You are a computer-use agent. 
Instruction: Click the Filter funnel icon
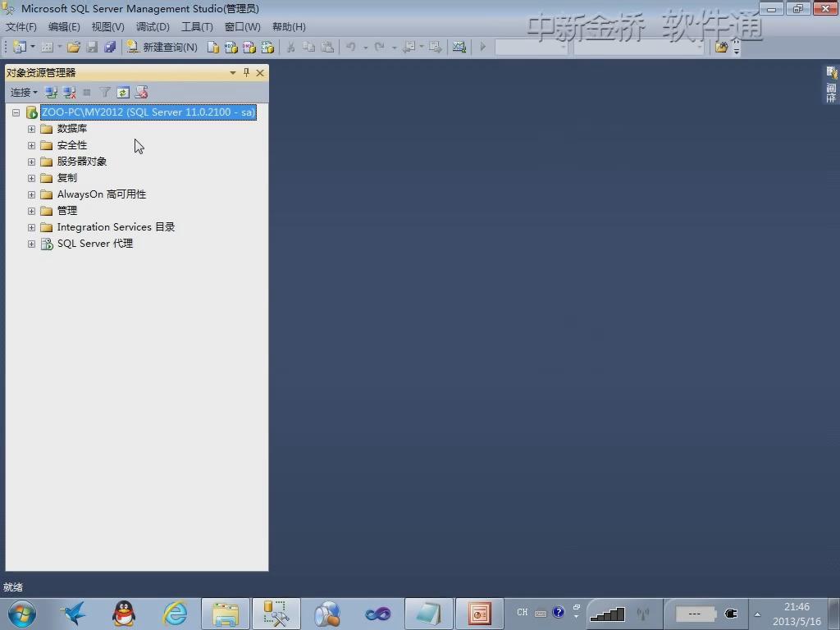(x=105, y=93)
